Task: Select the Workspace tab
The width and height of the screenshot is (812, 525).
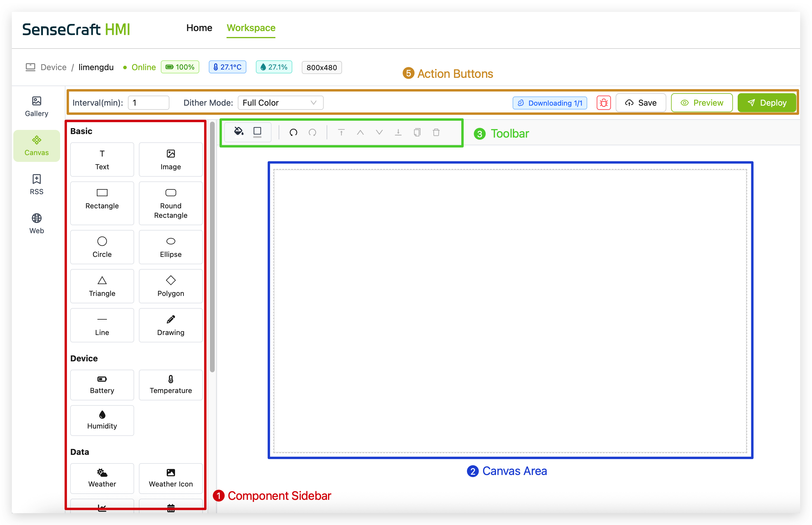Action: 251,28
